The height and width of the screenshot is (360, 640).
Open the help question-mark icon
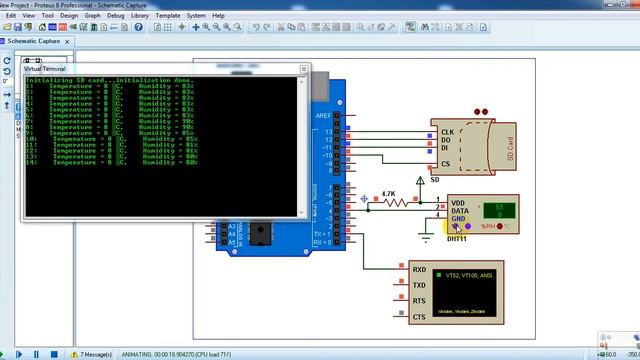(139, 27)
